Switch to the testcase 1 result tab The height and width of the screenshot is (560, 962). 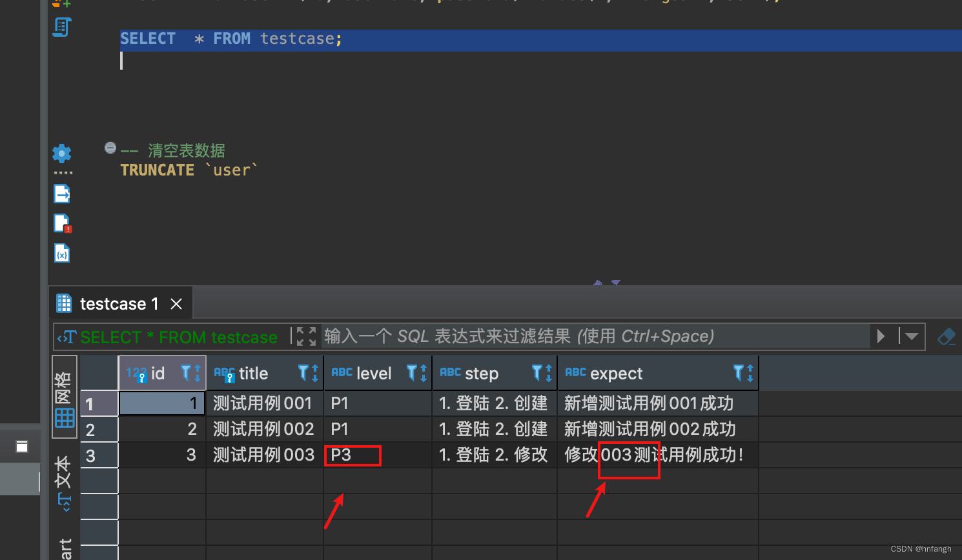click(119, 304)
